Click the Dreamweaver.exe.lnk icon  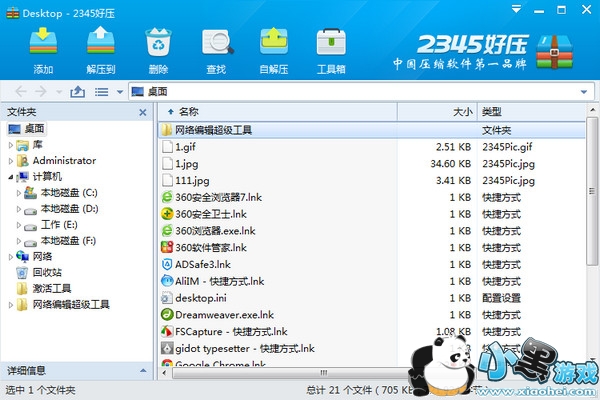(x=167, y=315)
